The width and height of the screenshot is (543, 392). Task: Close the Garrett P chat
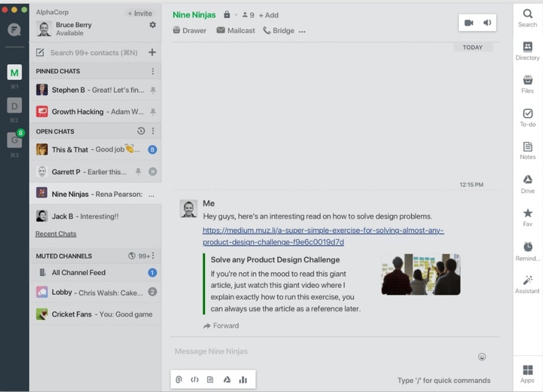[x=153, y=172]
